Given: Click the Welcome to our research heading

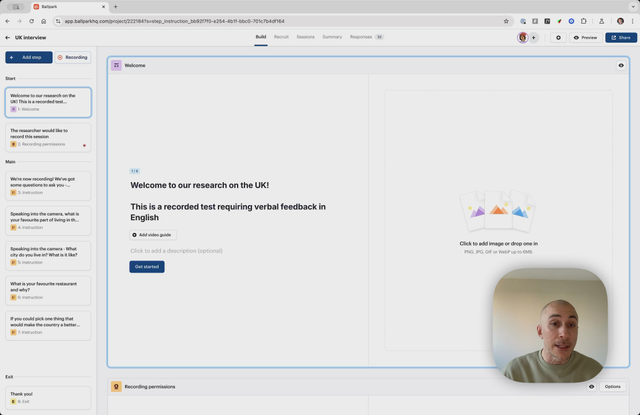Looking at the screenshot, I should point(200,185).
